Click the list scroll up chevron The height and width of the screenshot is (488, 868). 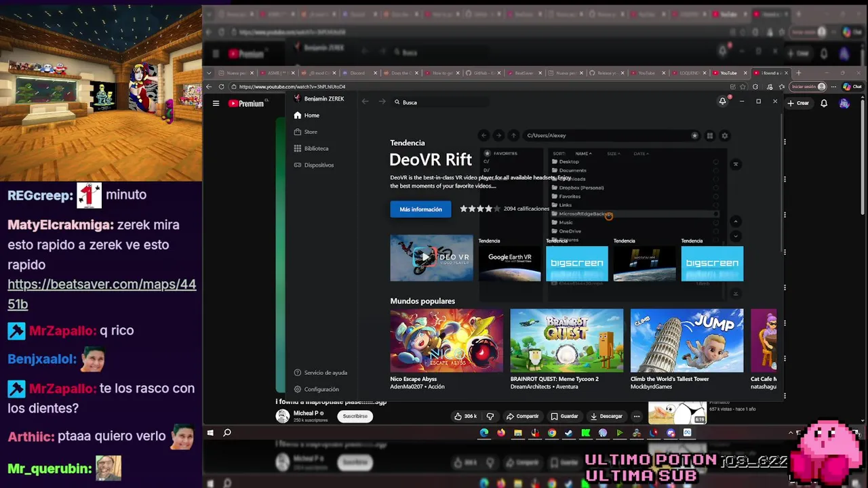(x=736, y=222)
